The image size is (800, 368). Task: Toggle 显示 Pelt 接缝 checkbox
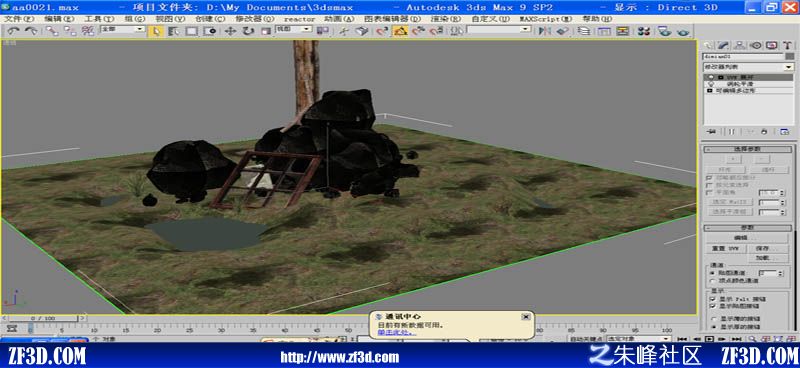point(712,299)
